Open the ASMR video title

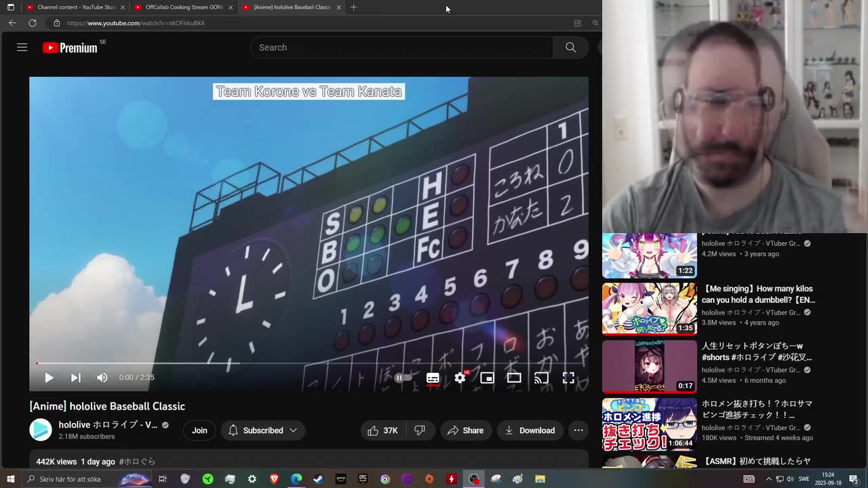pos(756,462)
